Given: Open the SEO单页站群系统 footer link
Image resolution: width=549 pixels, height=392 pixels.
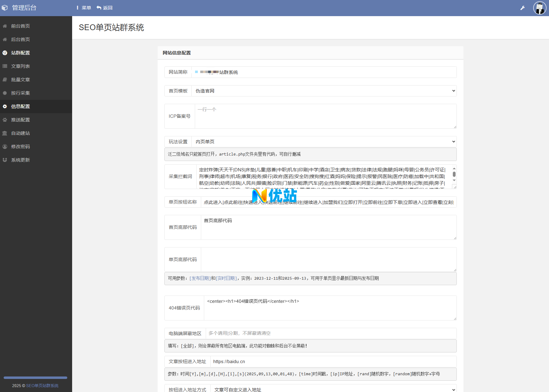Looking at the screenshot, I should tap(42, 386).
